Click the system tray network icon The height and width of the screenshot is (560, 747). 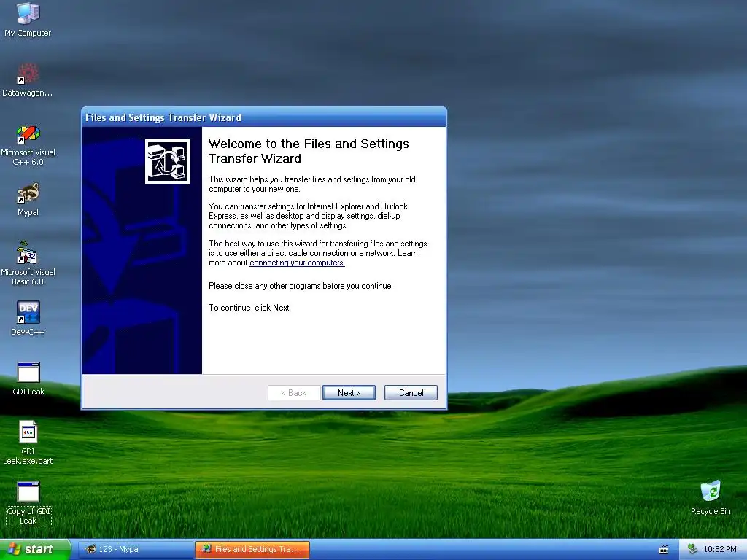pos(692,550)
